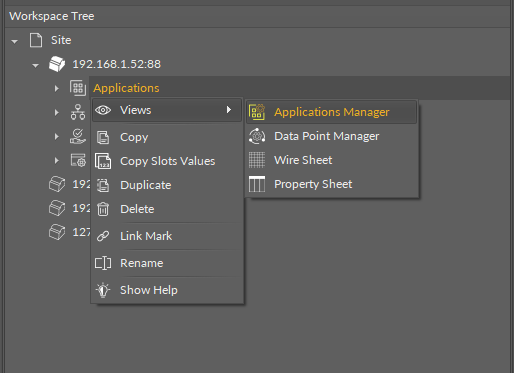Click the second collapsed device icon starting 192

point(57,208)
